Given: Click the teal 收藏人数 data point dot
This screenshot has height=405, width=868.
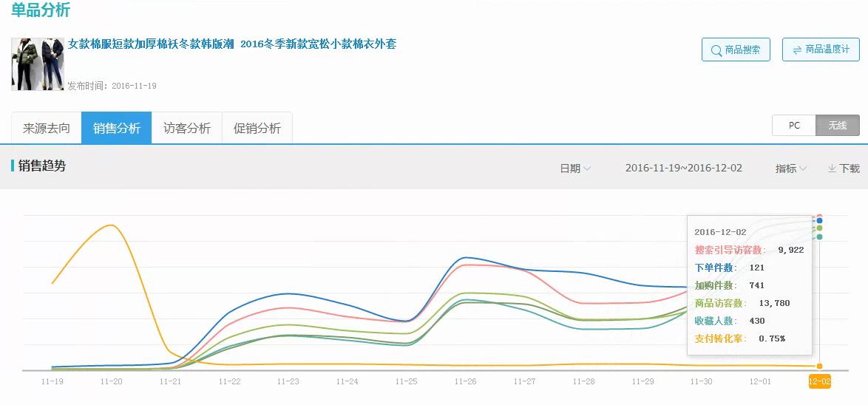Looking at the screenshot, I should click(819, 236).
